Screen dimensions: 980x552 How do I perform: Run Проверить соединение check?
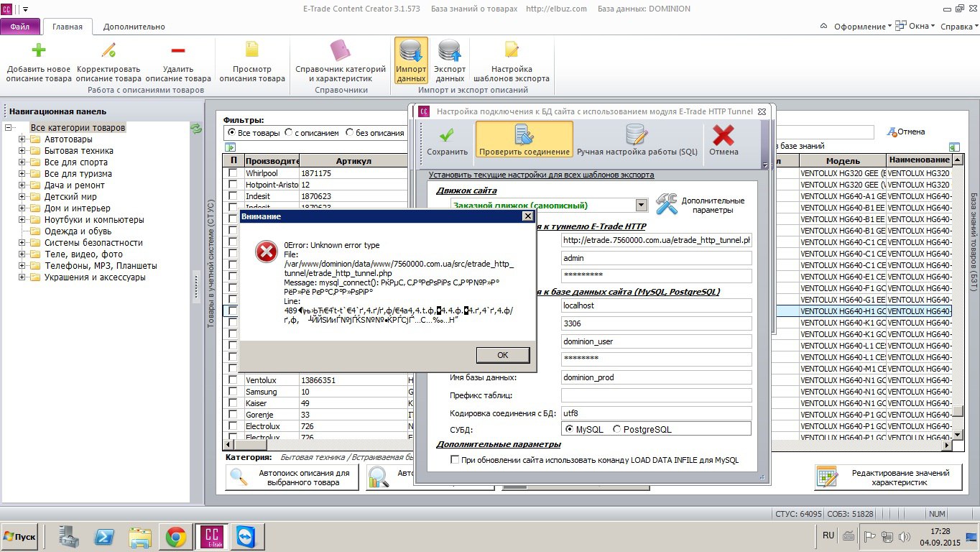pos(524,140)
